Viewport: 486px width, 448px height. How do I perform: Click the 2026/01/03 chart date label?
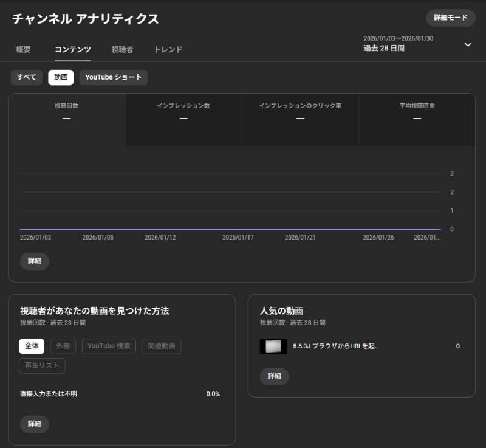point(35,238)
